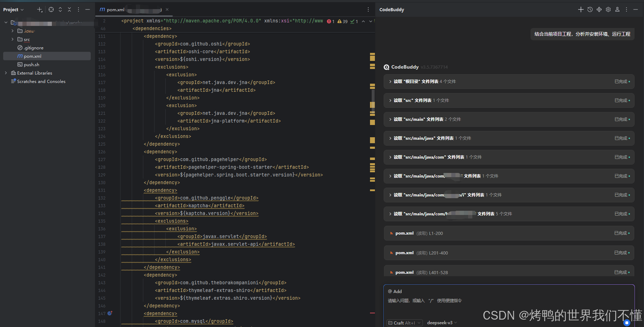This screenshot has width=644, height=327.
Task: Focus the CodeBuddy question input field
Action: (509, 301)
